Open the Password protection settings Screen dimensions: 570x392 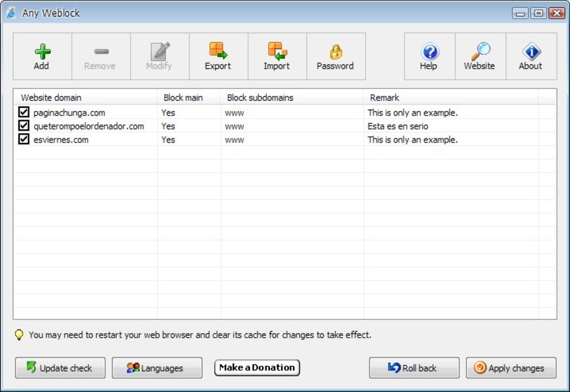pyautogui.click(x=335, y=56)
